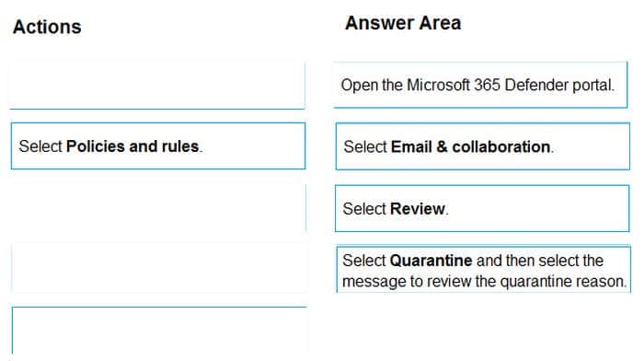Screen dimensions: 644x361
Task: Pick the Select Policies and rules action
Action: tap(158, 146)
